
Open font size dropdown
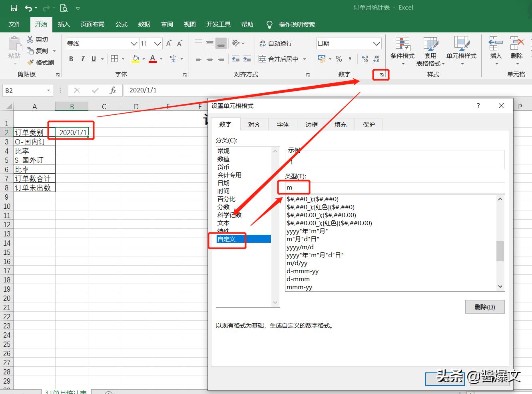157,43
